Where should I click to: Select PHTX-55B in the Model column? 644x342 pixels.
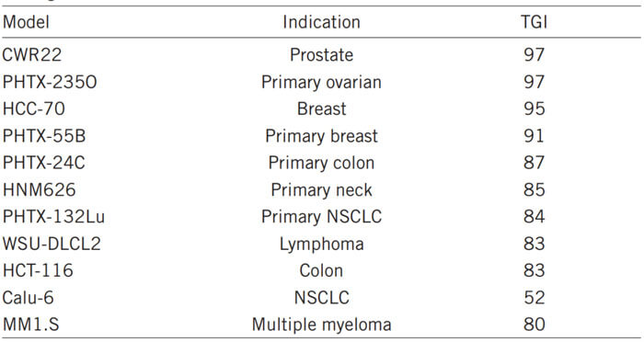[44, 136]
